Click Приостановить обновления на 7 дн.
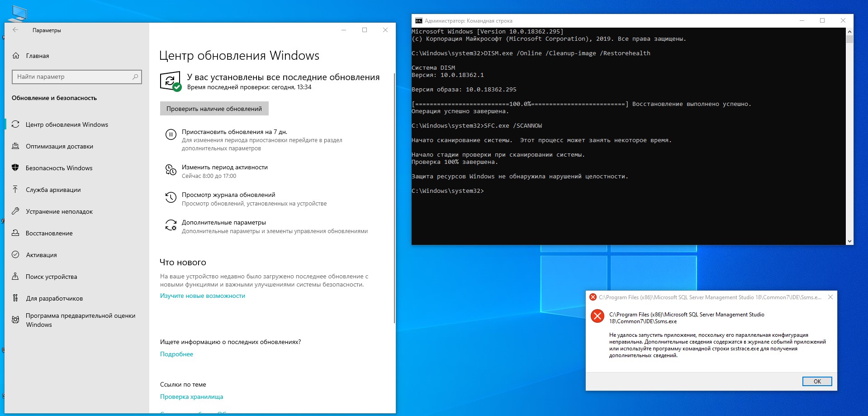 pyautogui.click(x=234, y=132)
